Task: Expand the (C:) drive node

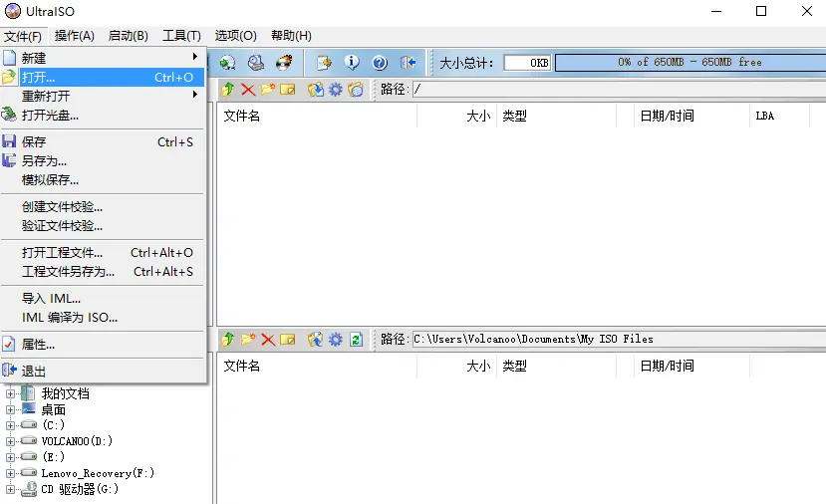Action: tap(10, 425)
